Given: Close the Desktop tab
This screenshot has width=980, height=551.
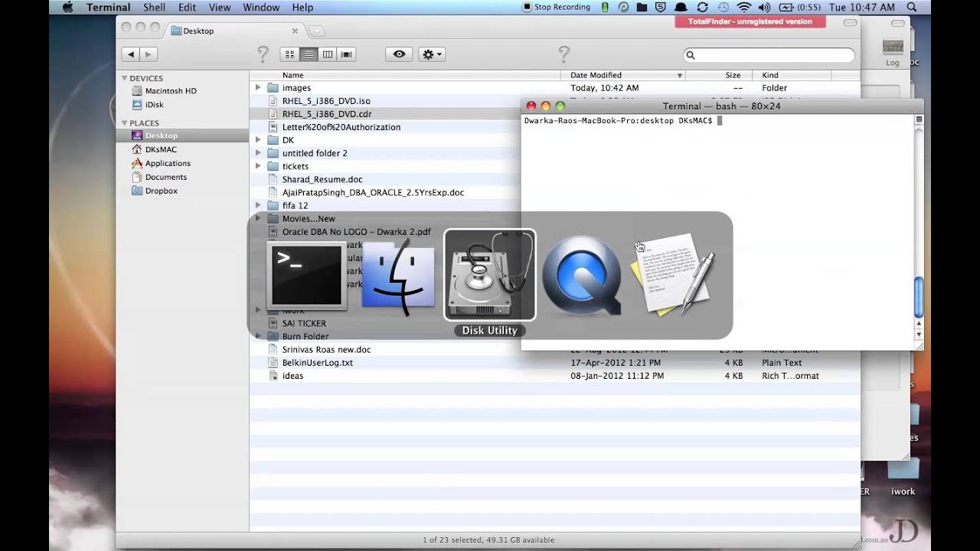Looking at the screenshot, I should 295,31.
